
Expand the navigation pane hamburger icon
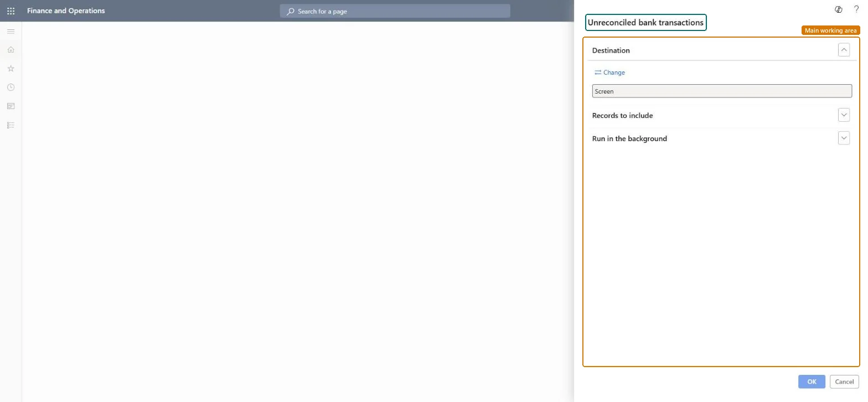pyautogui.click(x=11, y=32)
